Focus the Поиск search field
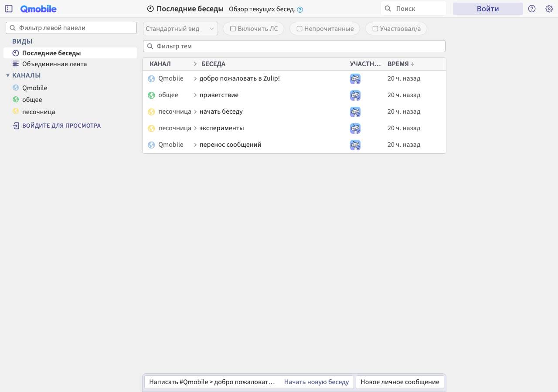This screenshot has height=392, width=558. coord(414,8)
